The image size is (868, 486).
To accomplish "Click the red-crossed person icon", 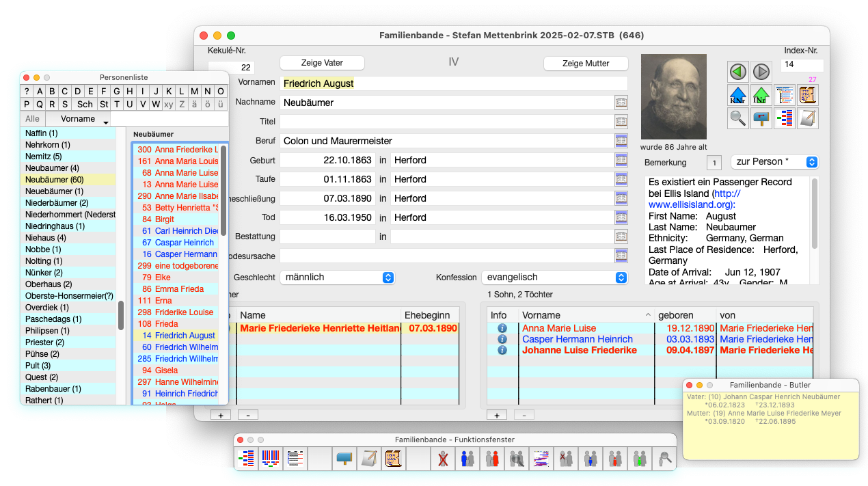I will (444, 458).
